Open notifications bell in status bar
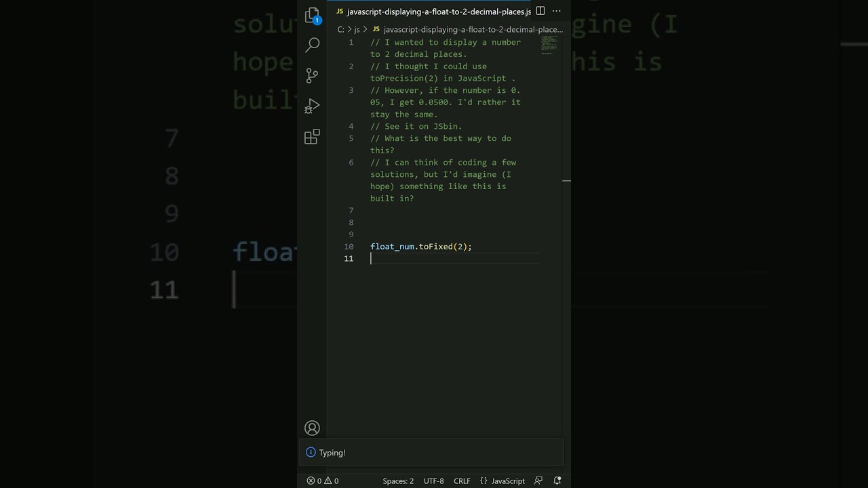Viewport: 868px width, 488px height. point(557,481)
